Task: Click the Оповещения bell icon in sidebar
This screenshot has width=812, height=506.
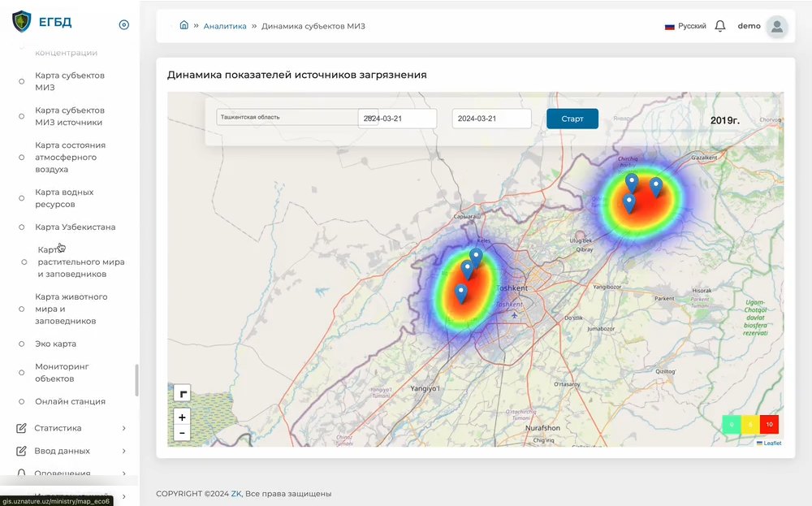Action: click(x=21, y=473)
